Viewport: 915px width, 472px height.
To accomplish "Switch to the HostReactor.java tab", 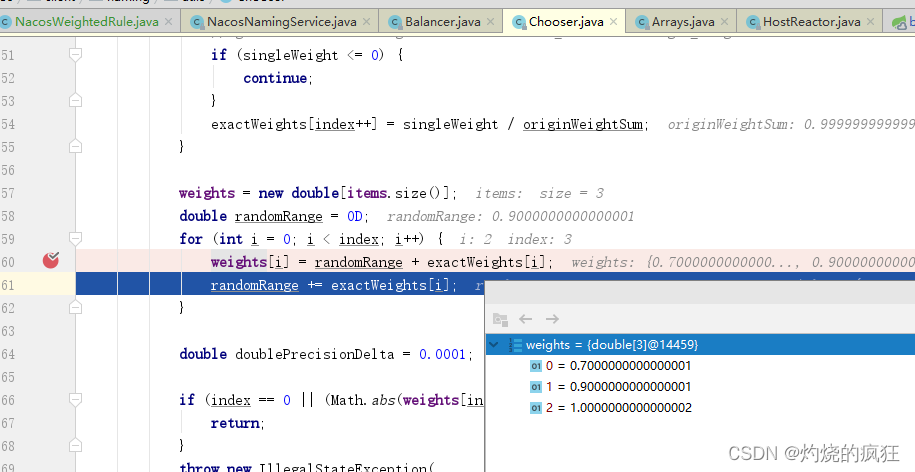I will [x=811, y=22].
